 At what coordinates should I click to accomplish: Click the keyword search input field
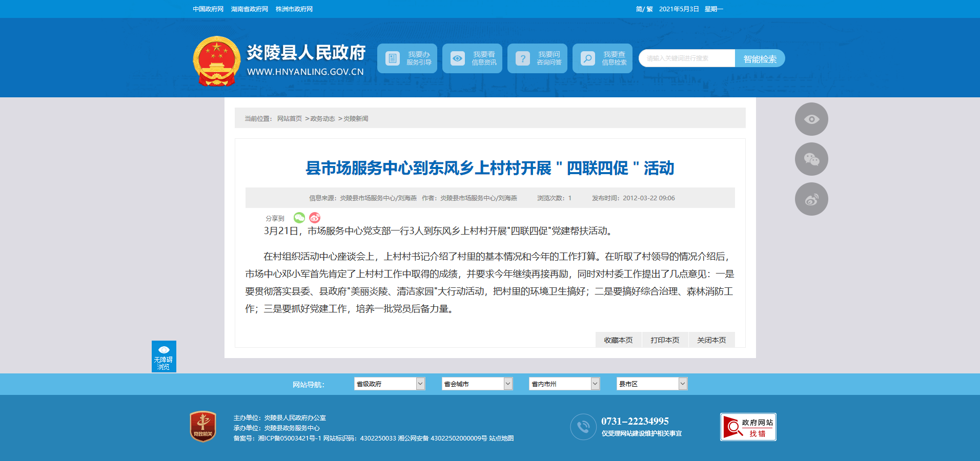687,58
